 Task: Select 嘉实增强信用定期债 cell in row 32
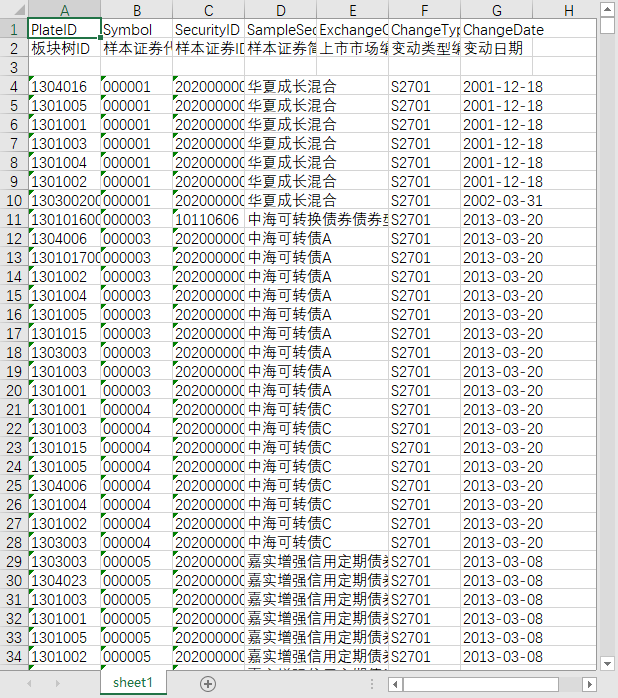(281, 618)
